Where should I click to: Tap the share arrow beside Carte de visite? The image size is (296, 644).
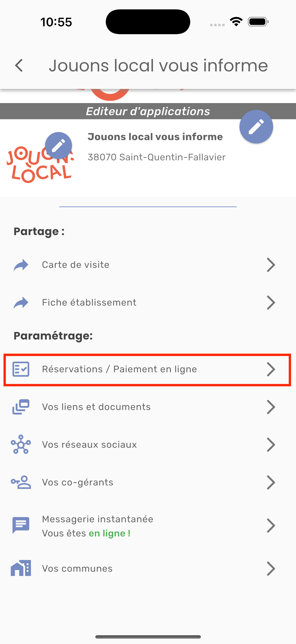click(x=21, y=265)
